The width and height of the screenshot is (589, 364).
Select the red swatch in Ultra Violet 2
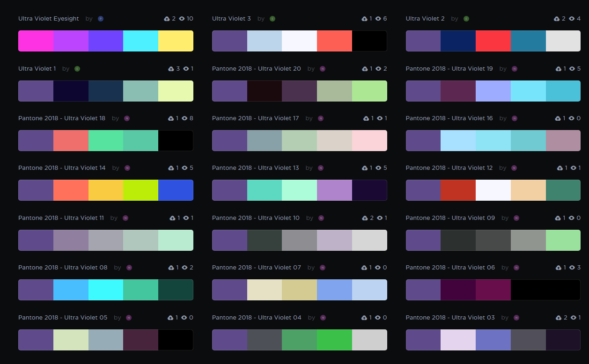pos(493,41)
